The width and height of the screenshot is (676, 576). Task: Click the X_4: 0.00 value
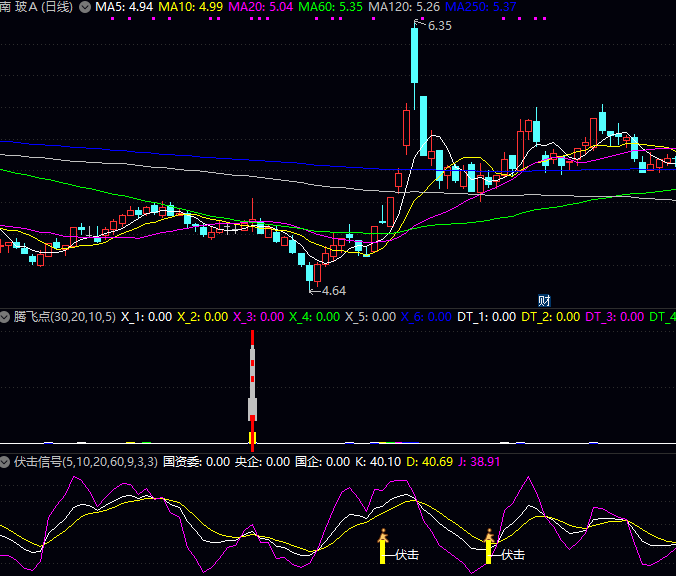(x=314, y=317)
